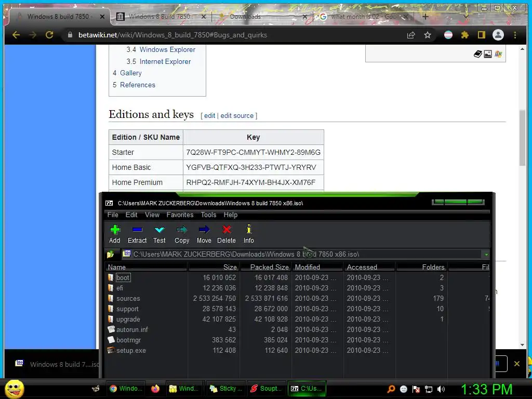Open Chrome's side panel icon
The height and width of the screenshot is (399, 532).
(482, 35)
